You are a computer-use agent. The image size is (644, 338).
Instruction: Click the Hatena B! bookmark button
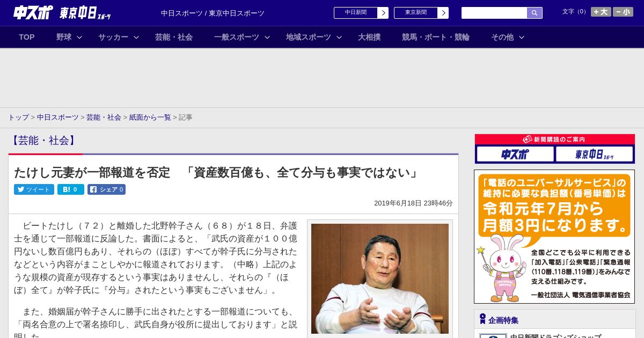(71, 189)
